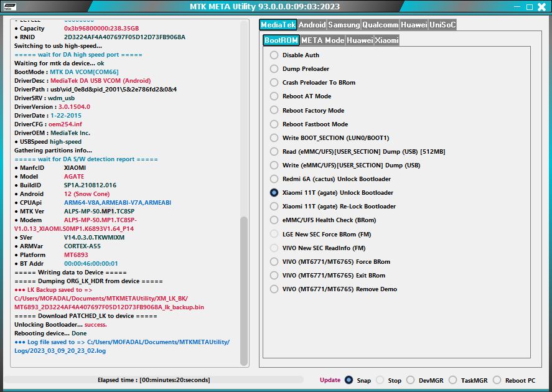Screen dimensions: 552x392
Task: Click the BT Addr 00:00:46:00:00:01 value
Action: [x=91, y=264]
